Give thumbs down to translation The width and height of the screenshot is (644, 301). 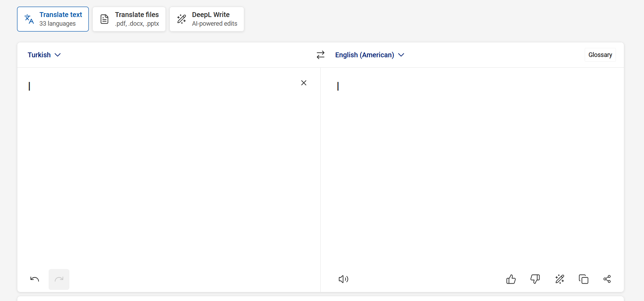point(535,279)
